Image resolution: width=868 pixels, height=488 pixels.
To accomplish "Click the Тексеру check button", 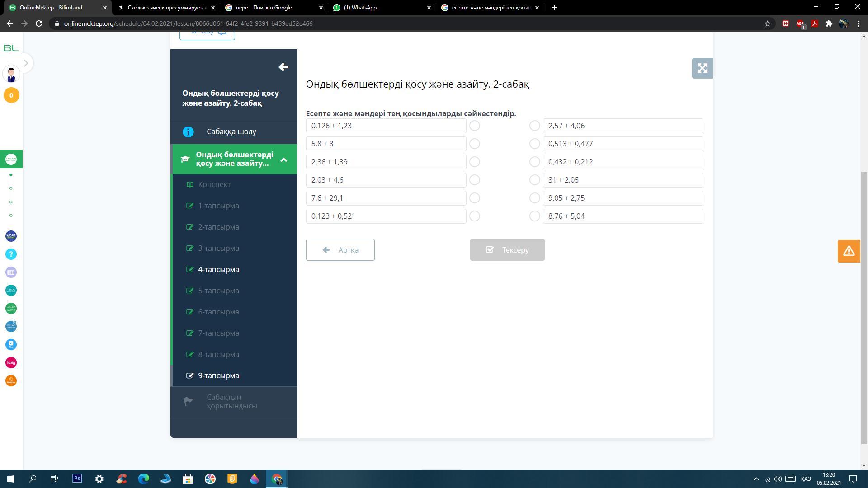I will click(x=507, y=250).
